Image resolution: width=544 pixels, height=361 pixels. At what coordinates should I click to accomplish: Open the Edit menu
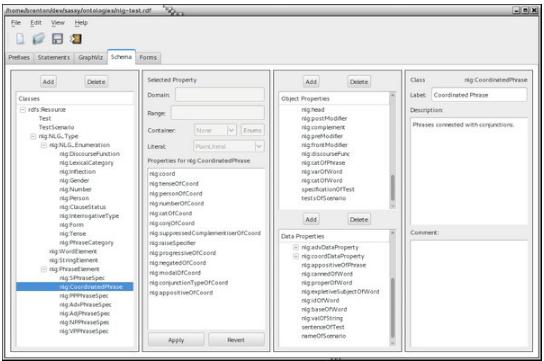coord(36,23)
